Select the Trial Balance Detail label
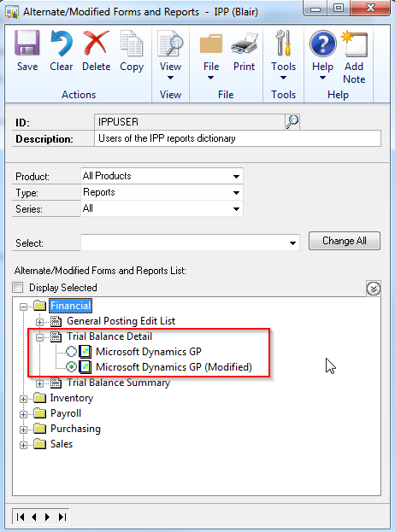Image resolution: width=395 pixels, height=532 pixels. (x=109, y=336)
